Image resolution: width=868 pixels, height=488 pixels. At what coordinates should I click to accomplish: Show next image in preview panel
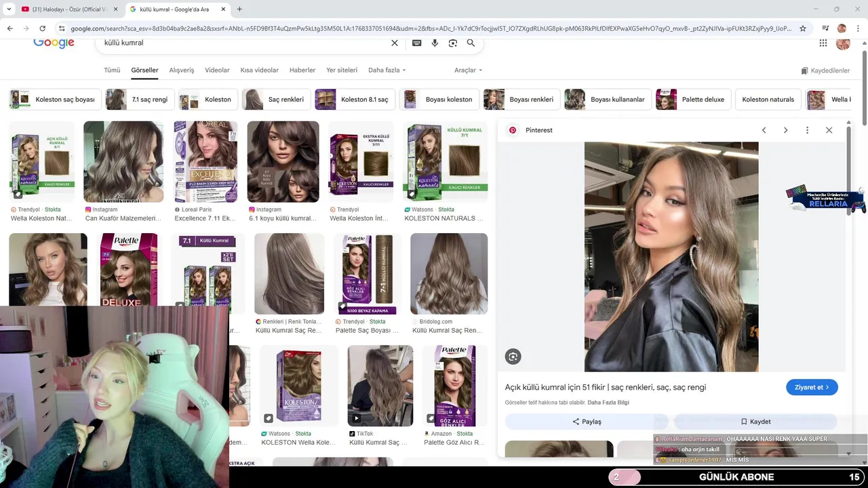tap(785, 130)
